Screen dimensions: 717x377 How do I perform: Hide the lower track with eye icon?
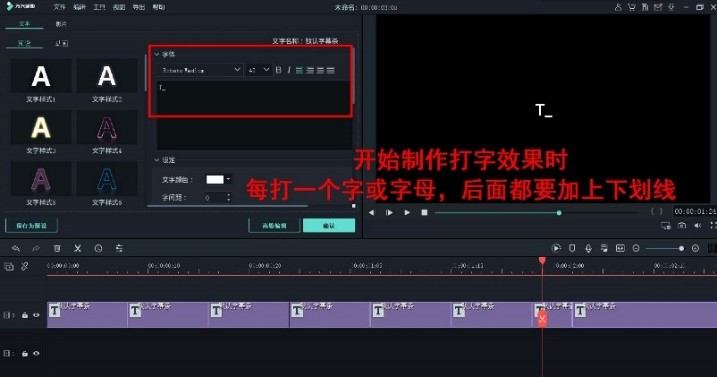click(36, 354)
